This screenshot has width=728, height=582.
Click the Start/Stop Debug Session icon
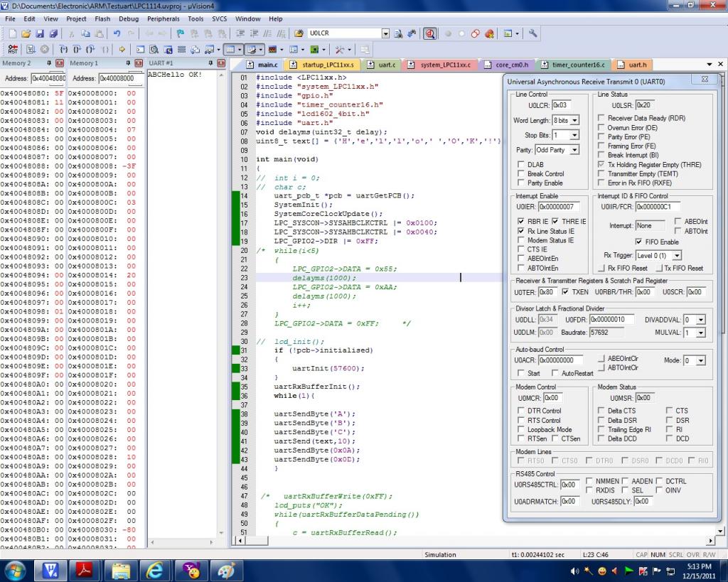(430, 33)
